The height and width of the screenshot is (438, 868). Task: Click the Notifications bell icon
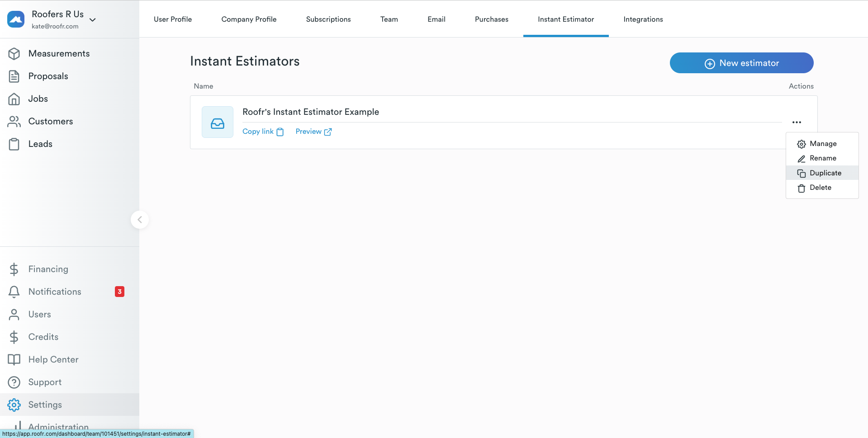point(14,292)
